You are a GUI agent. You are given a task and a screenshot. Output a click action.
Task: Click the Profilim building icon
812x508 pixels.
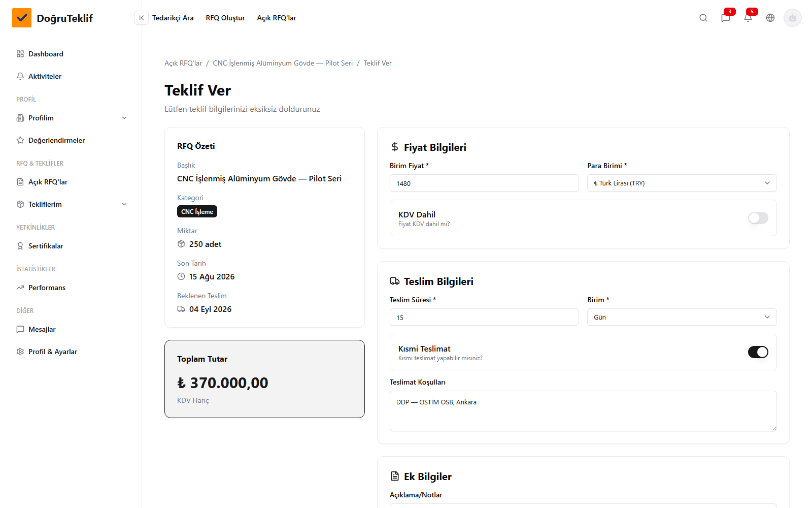tap(20, 118)
